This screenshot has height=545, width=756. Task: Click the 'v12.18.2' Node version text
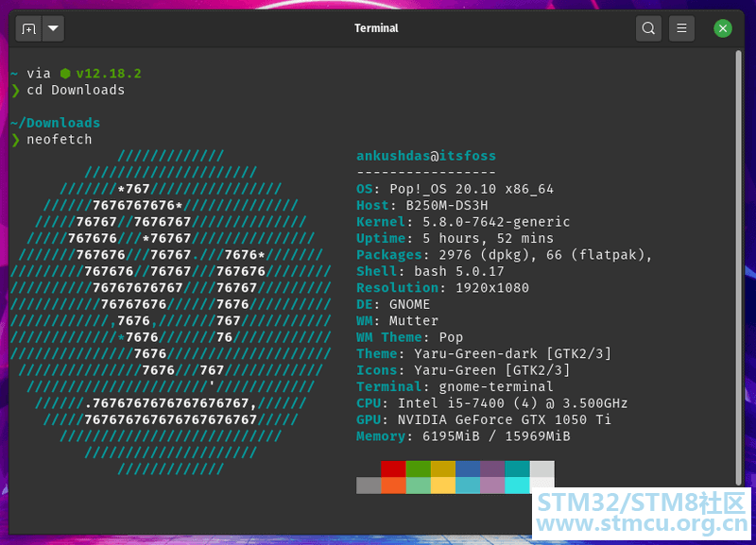coord(109,74)
